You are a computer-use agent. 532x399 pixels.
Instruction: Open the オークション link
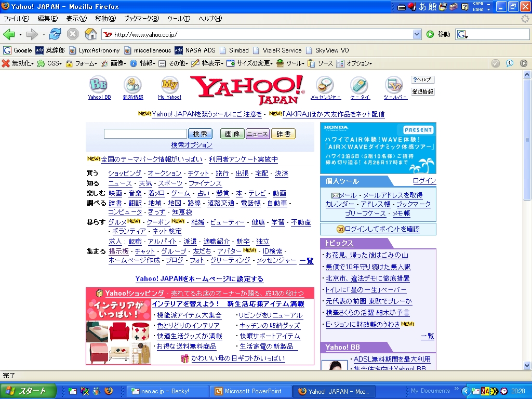point(165,174)
